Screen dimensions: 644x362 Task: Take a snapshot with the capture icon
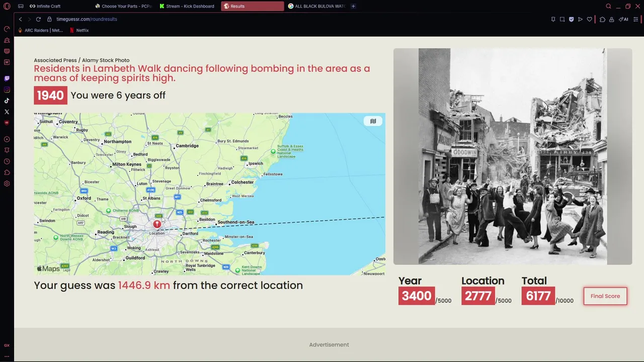(x=562, y=19)
